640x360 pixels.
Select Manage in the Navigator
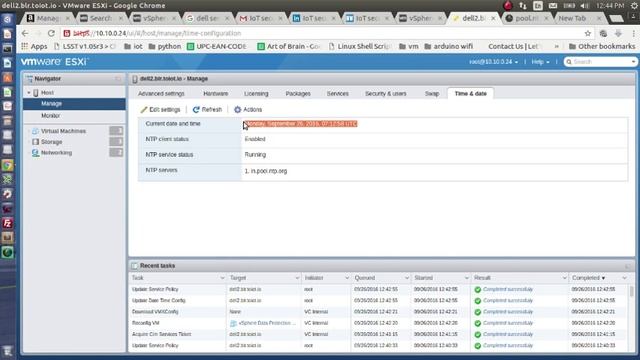click(x=74, y=104)
